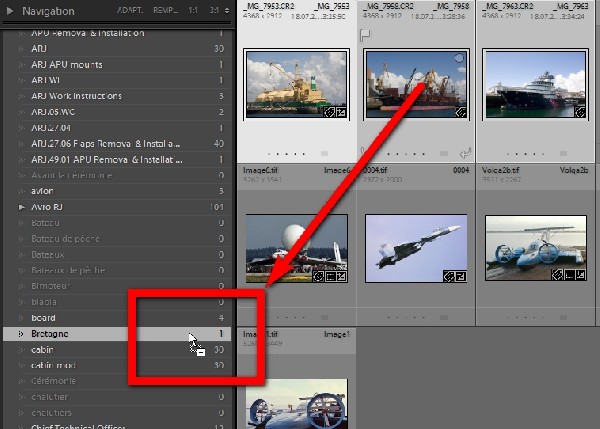Select the Bateau keyword
This screenshot has width=600, height=429.
pyautogui.click(x=45, y=223)
